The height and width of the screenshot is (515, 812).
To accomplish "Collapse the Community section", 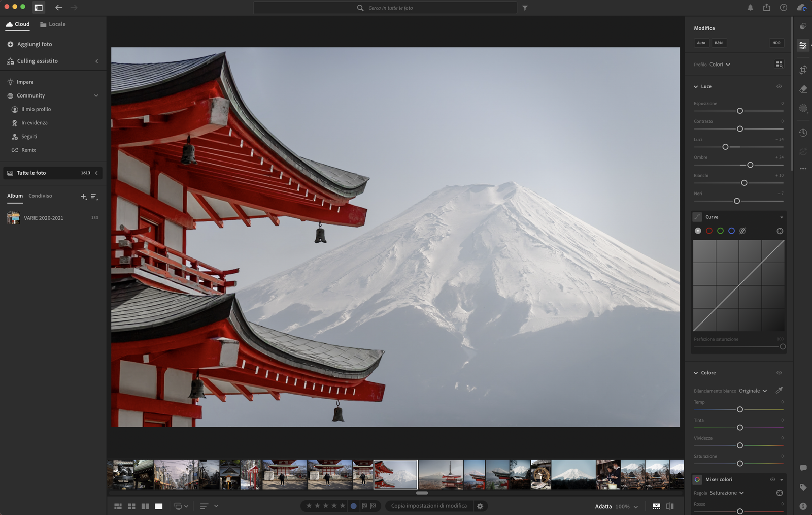I will coord(96,95).
